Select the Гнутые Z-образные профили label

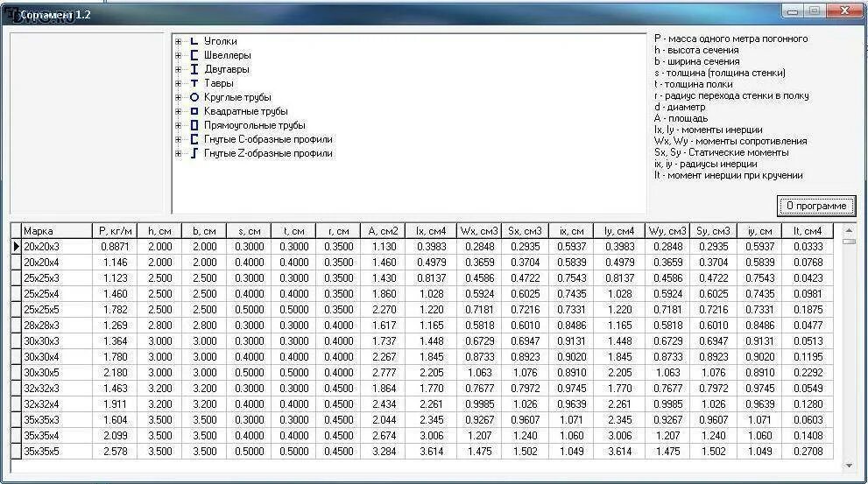(x=269, y=154)
